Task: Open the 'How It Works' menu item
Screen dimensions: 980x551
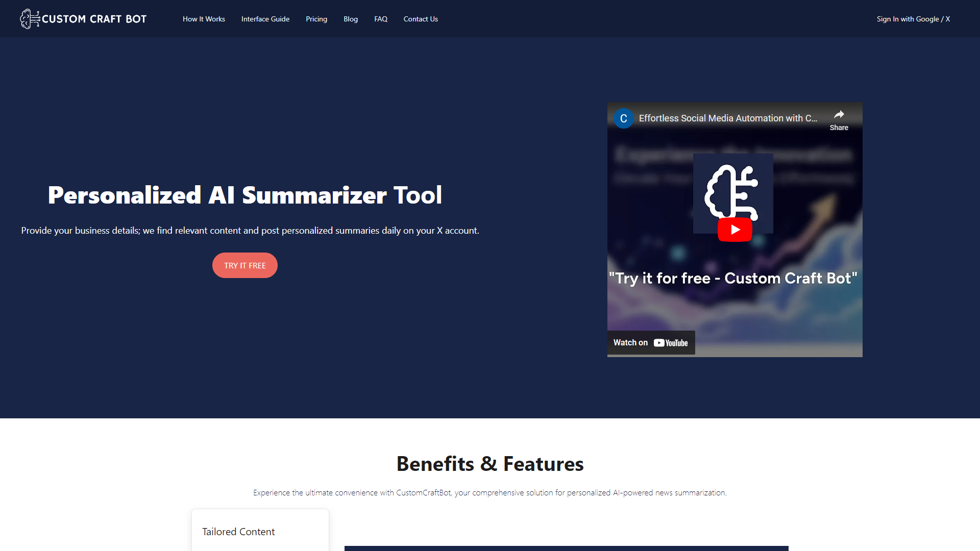Action: click(x=204, y=18)
